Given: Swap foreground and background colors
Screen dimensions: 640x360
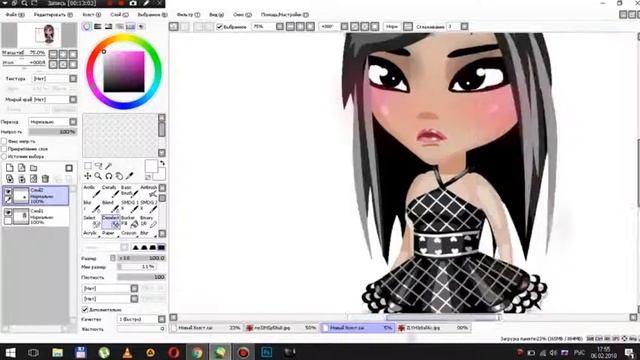Looking at the screenshot, I should click(162, 163).
